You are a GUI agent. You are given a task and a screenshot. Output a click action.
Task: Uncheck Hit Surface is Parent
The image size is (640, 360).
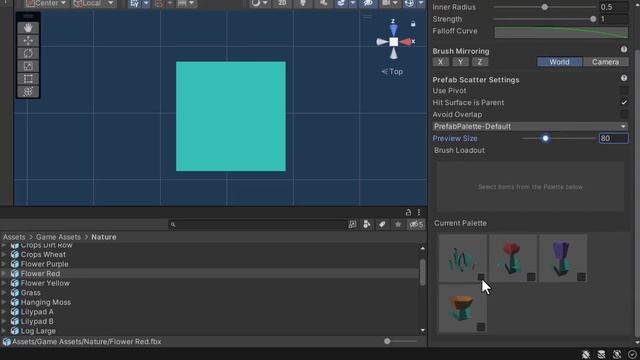click(624, 102)
